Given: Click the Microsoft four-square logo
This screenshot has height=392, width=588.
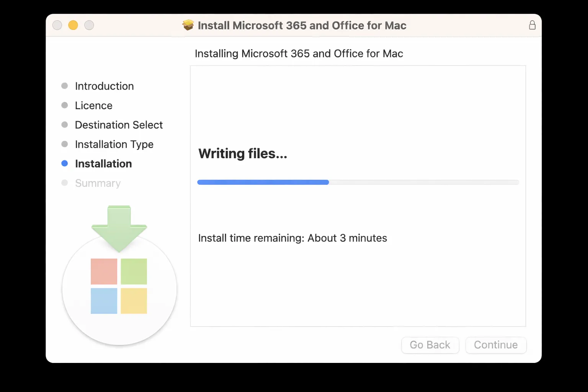Looking at the screenshot, I should click(x=119, y=286).
